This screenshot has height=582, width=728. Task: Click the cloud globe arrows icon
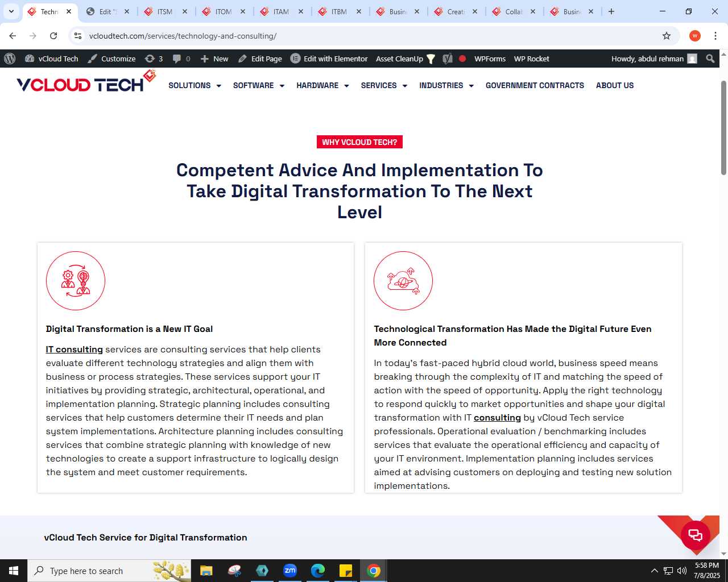click(403, 281)
